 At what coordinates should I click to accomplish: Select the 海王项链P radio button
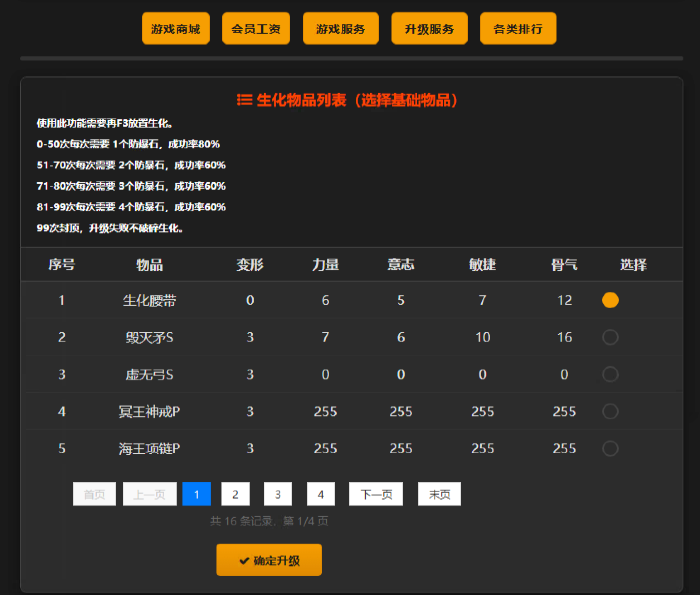pos(610,448)
